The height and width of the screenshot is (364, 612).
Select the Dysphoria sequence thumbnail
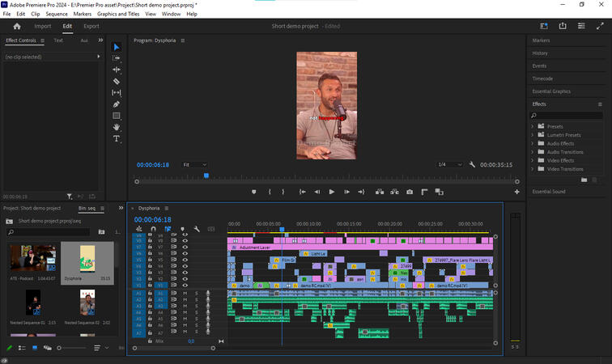87,258
